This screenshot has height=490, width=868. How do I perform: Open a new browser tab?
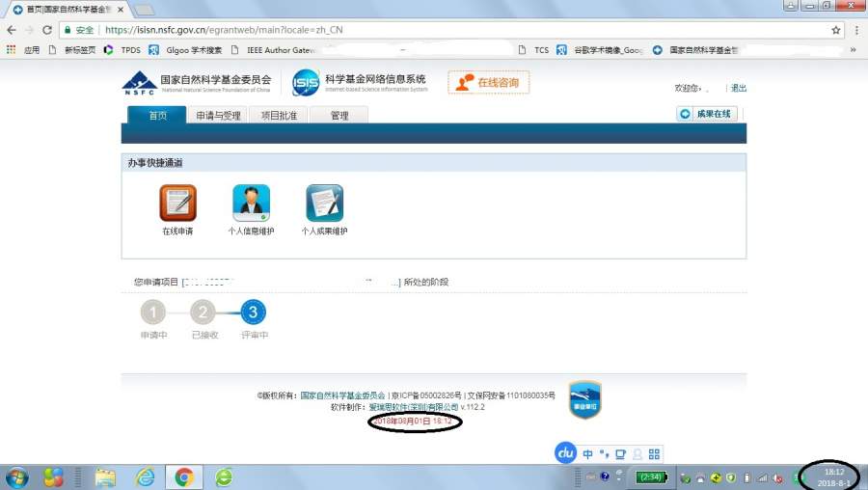coord(145,10)
